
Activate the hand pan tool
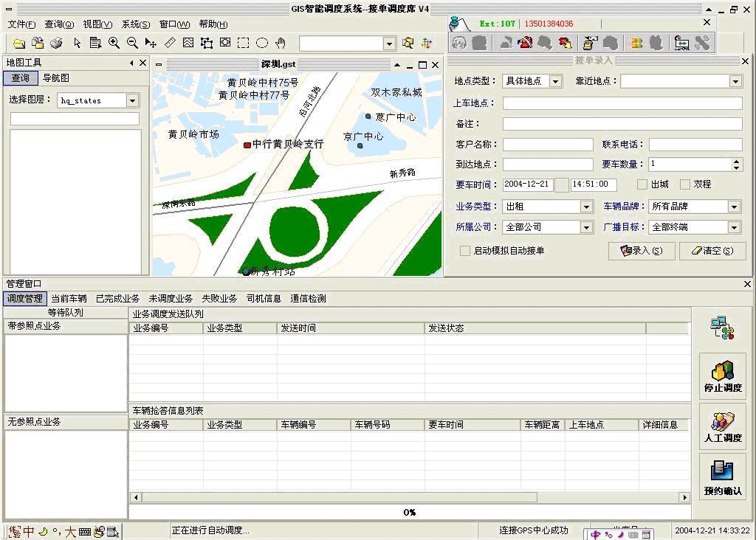point(281,44)
